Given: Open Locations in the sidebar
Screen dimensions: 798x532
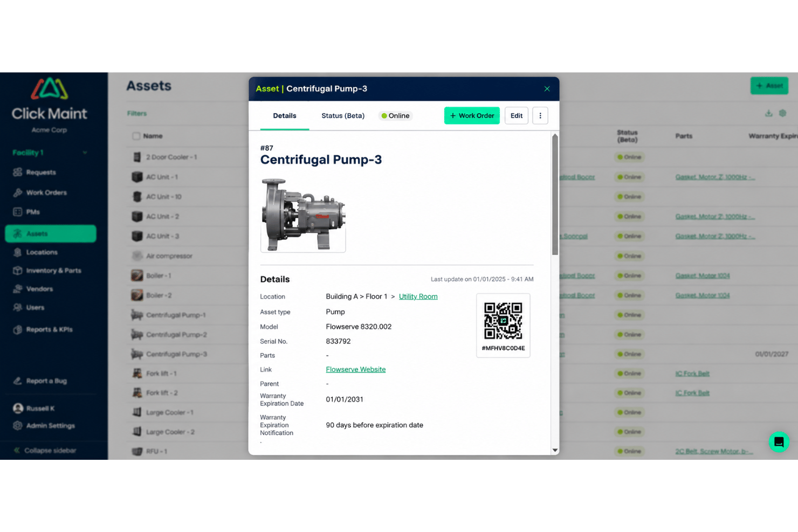Looking at the screenshot, I should (42, 252).
